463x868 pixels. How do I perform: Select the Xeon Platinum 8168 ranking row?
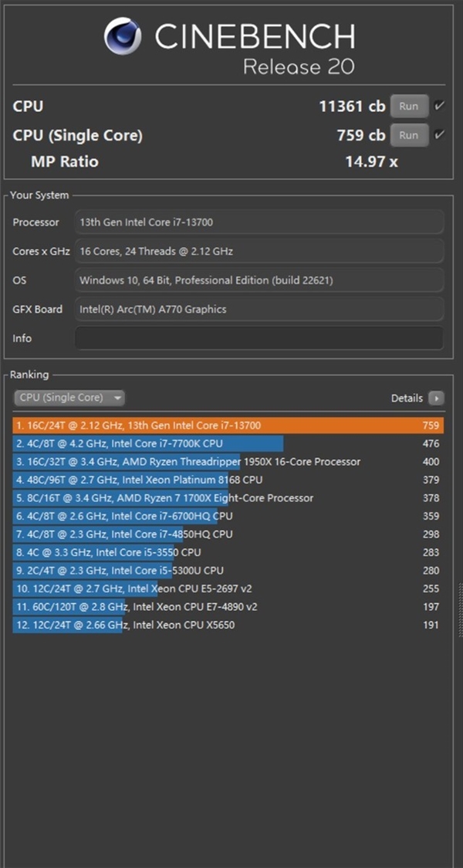[x=228, y=480]
